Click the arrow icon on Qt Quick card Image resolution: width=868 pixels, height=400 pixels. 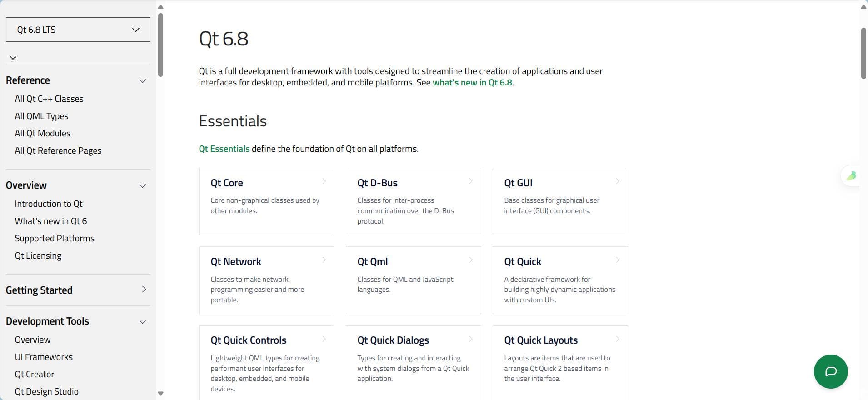pyautogui.click(x=618, y=260)
